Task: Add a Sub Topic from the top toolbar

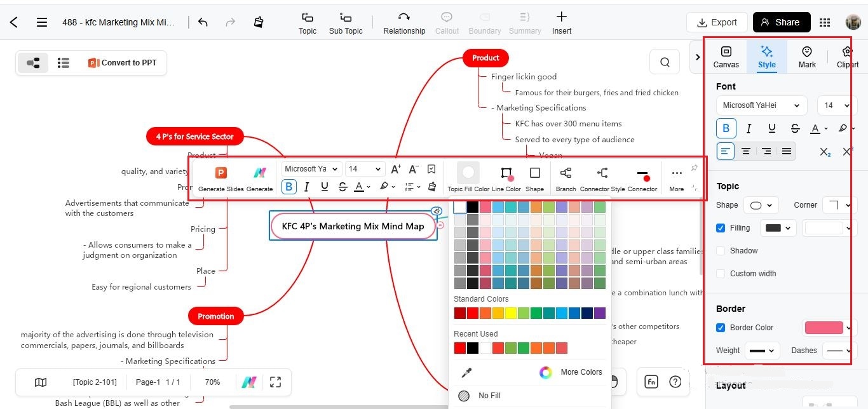Action: (x=346, y=23)
